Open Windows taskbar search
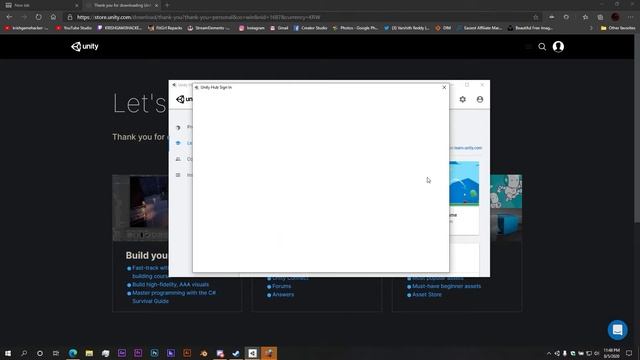The width and height of the screenshot is (640, 360). coord(24,353)
